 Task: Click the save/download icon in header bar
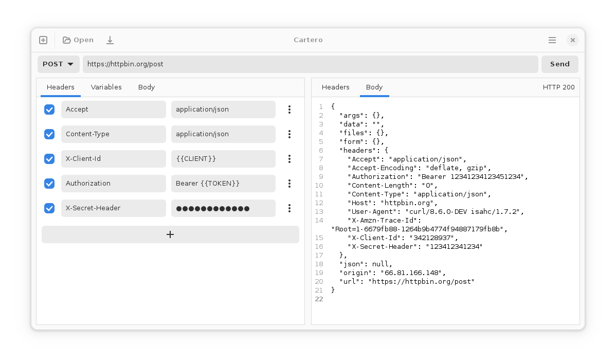pos(110,40)
